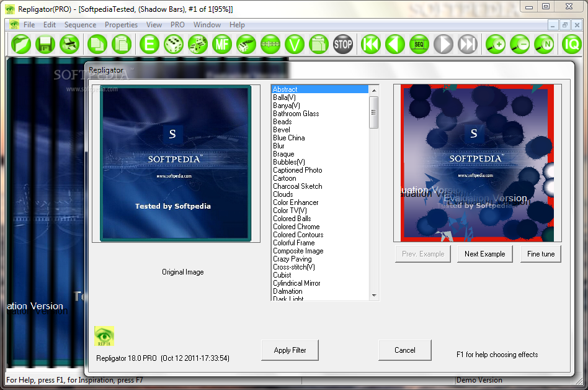Select Bathroom Glass effect

tap(319, 114)
